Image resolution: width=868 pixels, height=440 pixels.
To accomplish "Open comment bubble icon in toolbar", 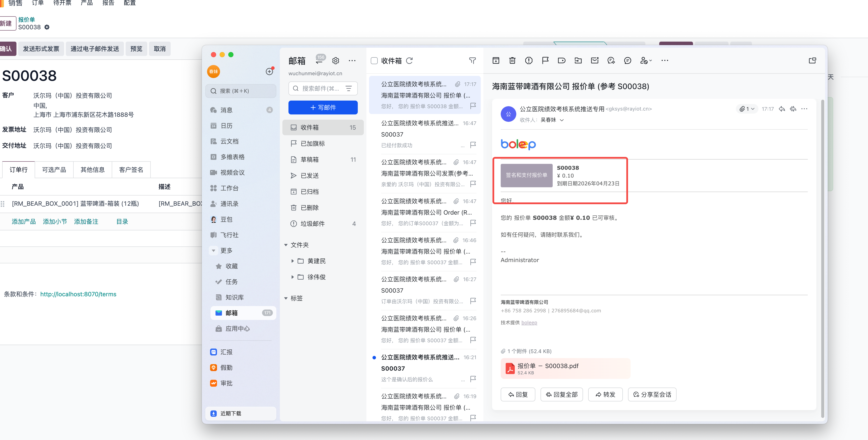I will pyautogui.click(x=627, y=61).
